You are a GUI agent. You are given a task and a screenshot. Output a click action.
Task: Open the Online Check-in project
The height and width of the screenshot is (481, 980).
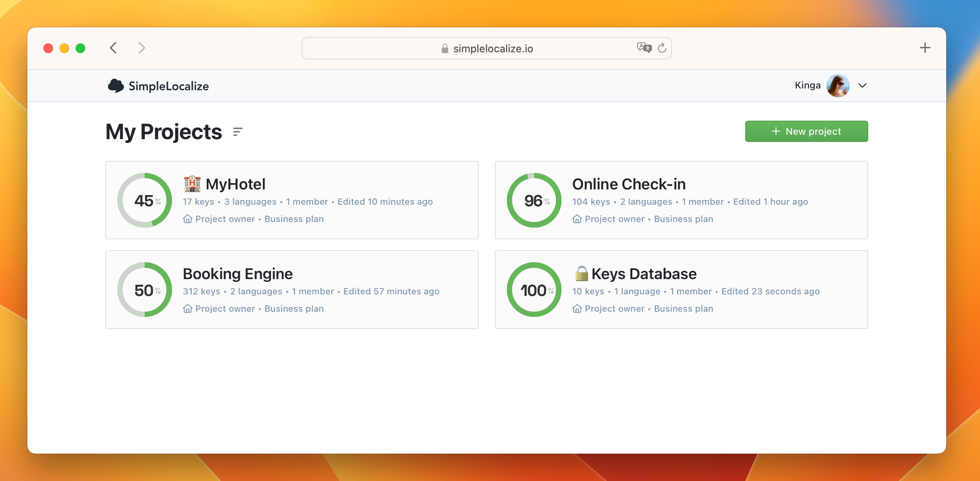(681, 200)
